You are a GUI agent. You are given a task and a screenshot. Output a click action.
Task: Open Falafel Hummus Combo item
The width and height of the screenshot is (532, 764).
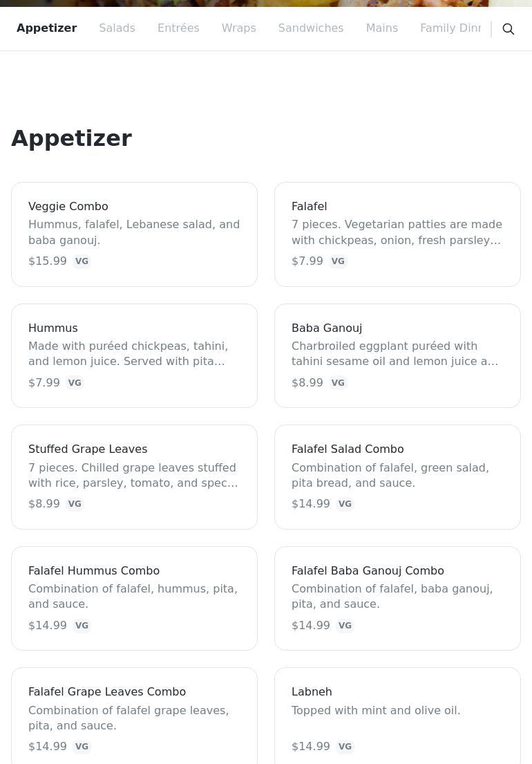pos(134,598)
